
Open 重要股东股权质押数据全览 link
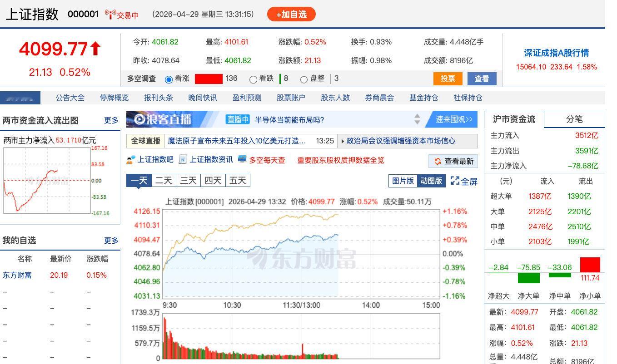341,160
